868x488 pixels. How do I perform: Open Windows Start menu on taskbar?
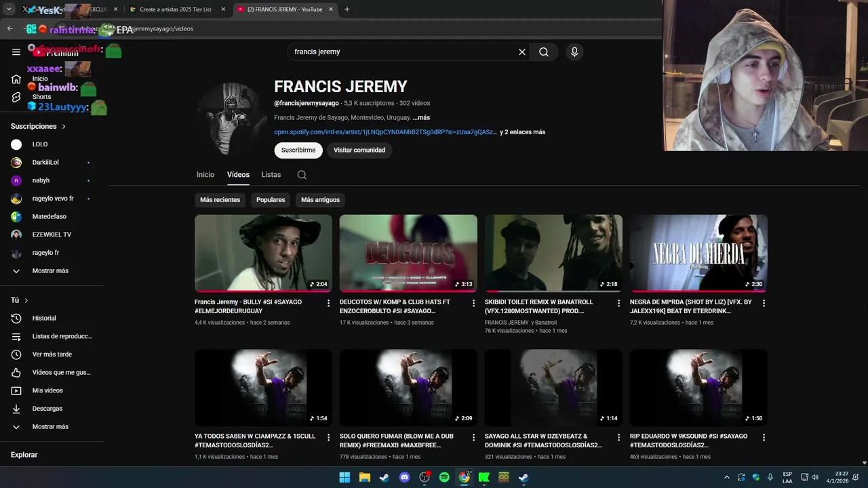point(344,477)
